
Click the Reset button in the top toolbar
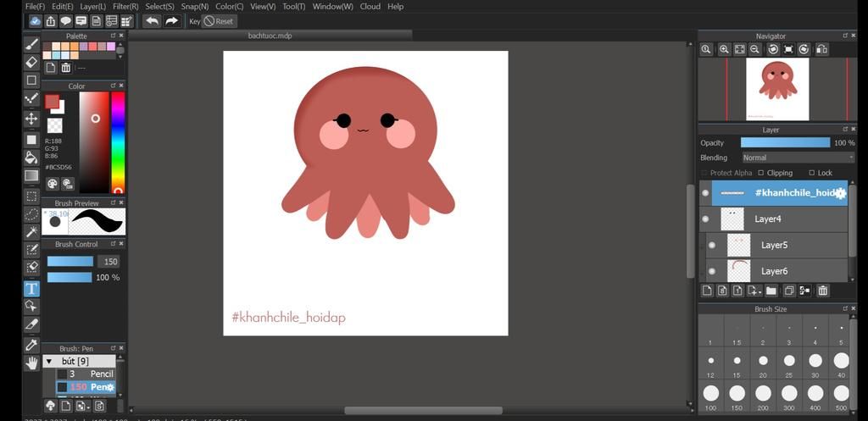click(220, 21)
